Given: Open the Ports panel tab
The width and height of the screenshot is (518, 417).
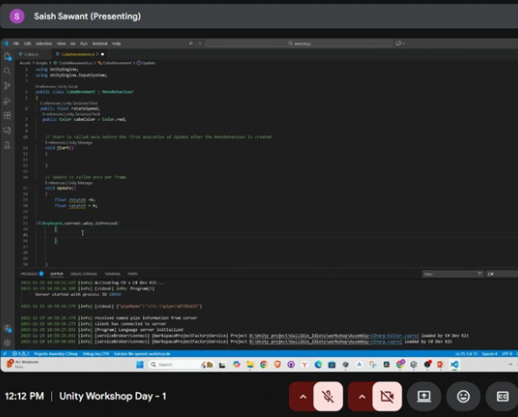Looking at the screenshot, I should (132, 274).
